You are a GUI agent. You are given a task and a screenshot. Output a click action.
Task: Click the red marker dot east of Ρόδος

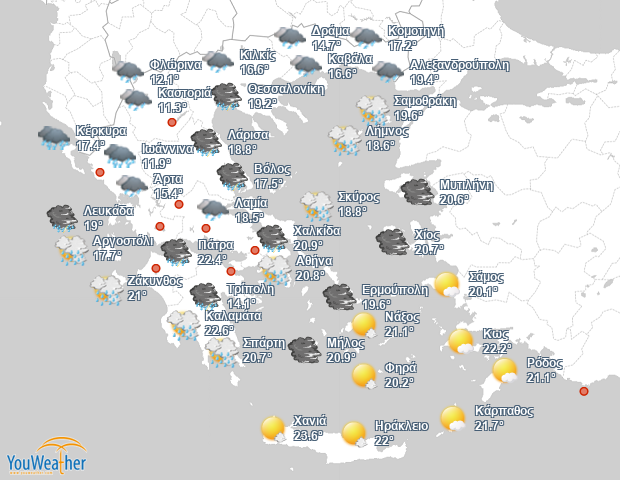[x=584, y=391]
